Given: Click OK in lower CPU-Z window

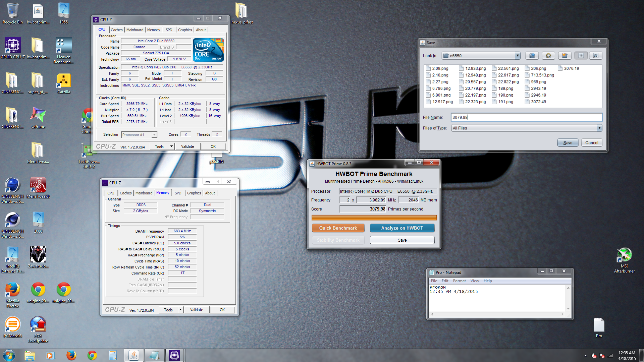Looking at the screenshot, I should [222, 310].
